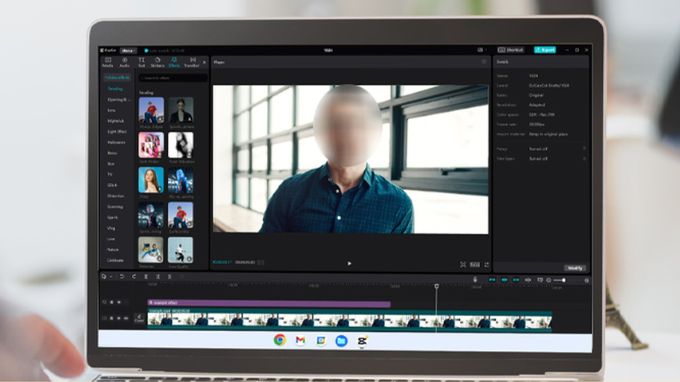Collapse the Video effects category
The height and width of the screenshot is (382, 680).
coord(117,78)
